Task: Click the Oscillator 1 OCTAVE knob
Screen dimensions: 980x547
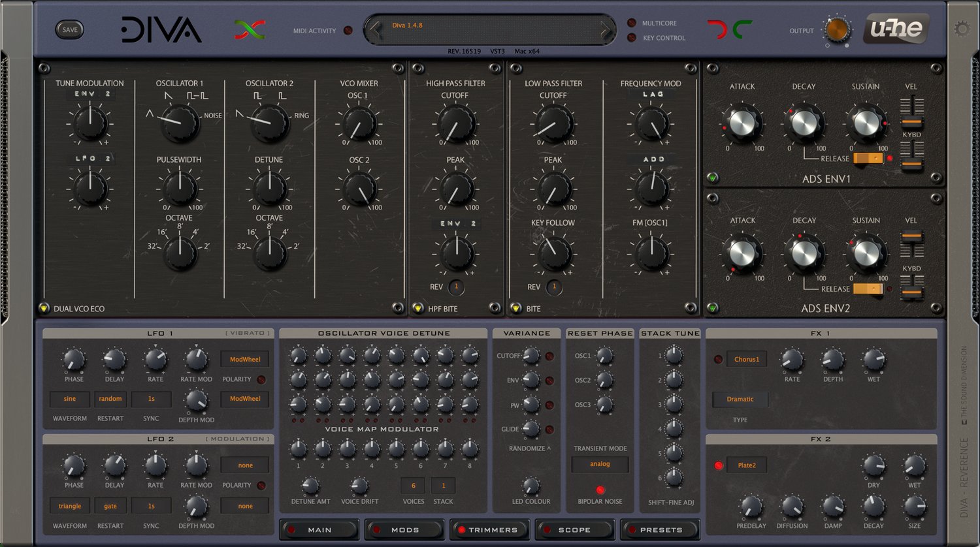Action: pos(180,253)
